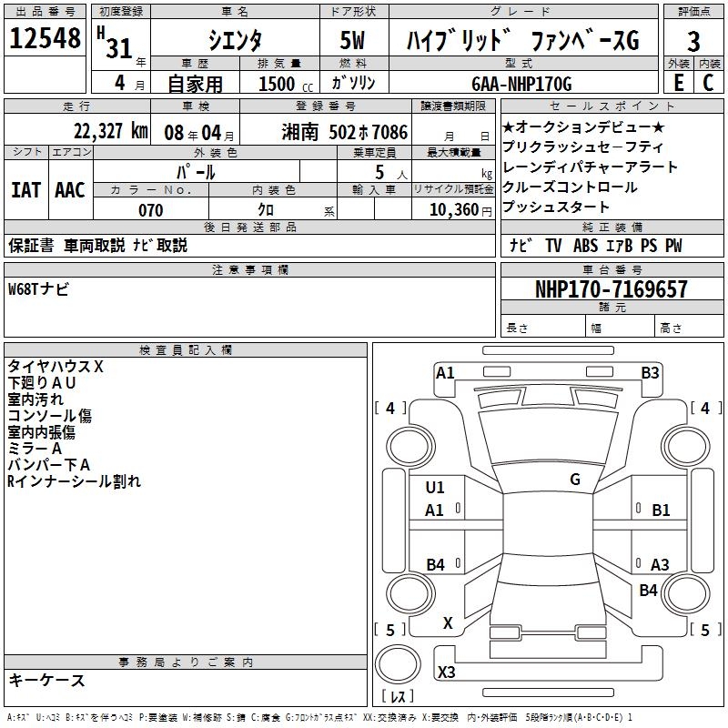Select sales point レーンディパチャーアラート
Viewport: 728px width, 728px height.
(590, 167)
